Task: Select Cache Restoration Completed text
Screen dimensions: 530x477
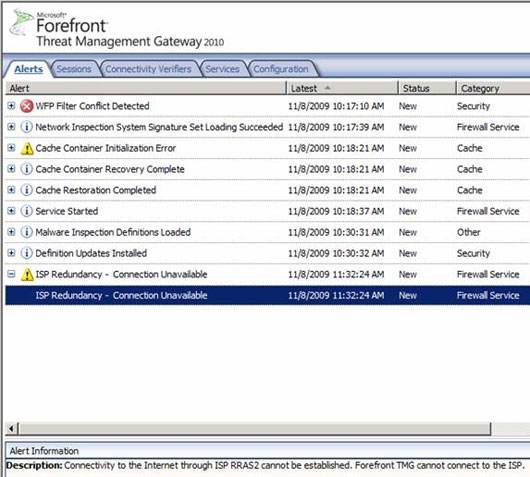Action: pos(96,190)
